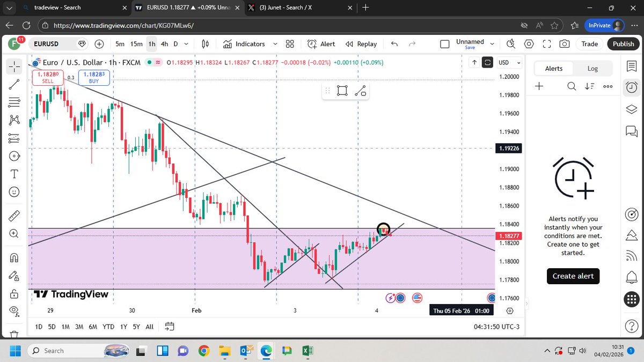Screen dimensions: 644x362
Task: Enter fullscreen chart mode
Action: [x=547, y=44]
